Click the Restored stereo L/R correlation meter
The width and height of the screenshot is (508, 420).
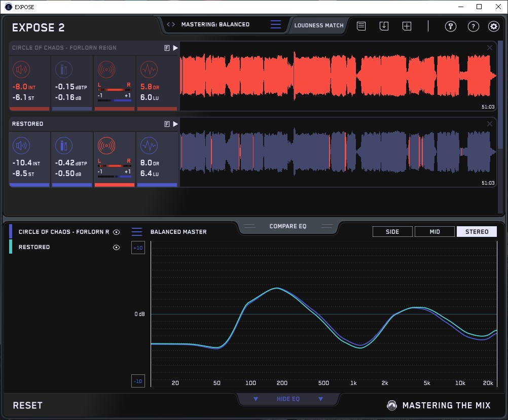tap(115, 168)
